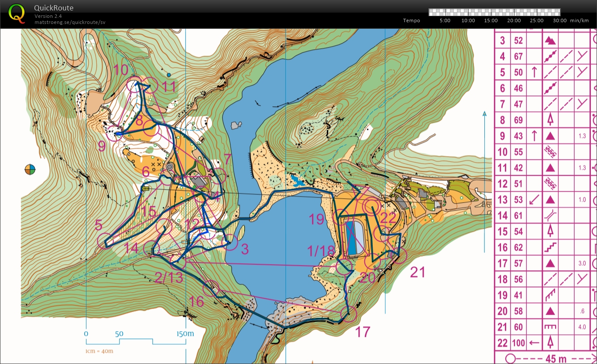Click the boulder triangle in row 17

(550, 263)
